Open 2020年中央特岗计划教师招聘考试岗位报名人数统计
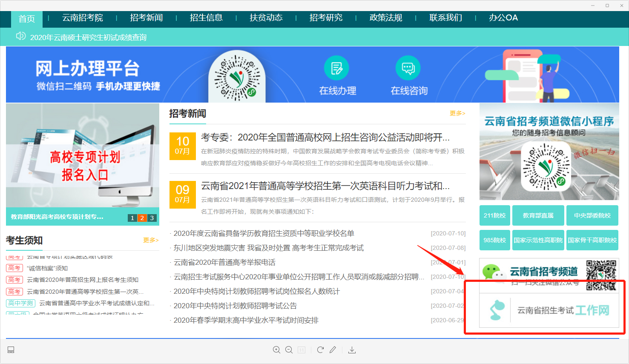The width and height of the screenshot is (629, 364). [257, 291]
